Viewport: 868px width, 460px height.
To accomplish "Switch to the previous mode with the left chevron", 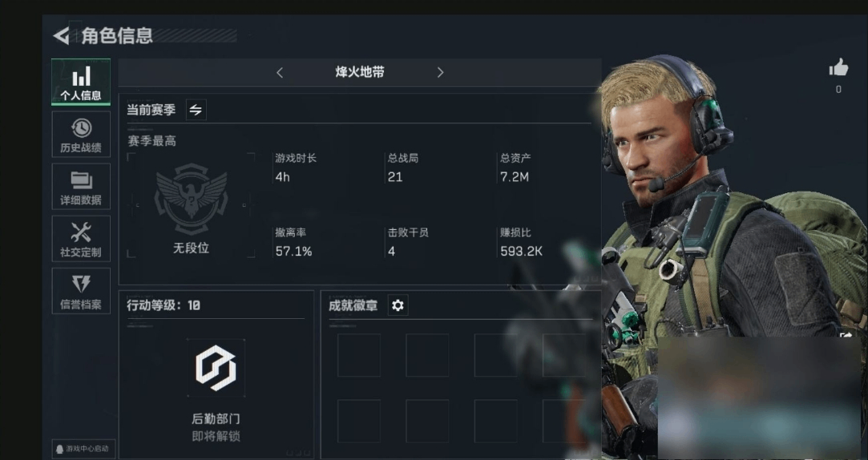I will pyautogui.click(x=280, y=72).
